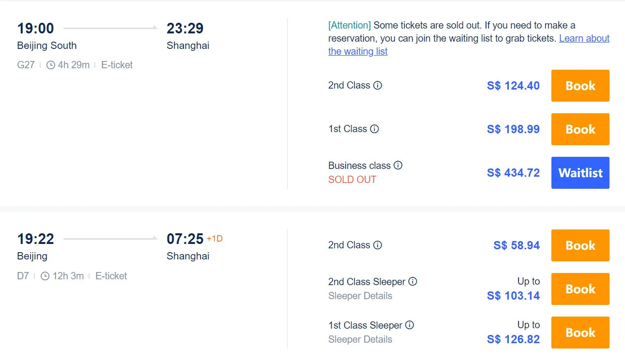Click the E-ticket label on train D7
This screenshot has height=364, width=625.
point(111,276)
